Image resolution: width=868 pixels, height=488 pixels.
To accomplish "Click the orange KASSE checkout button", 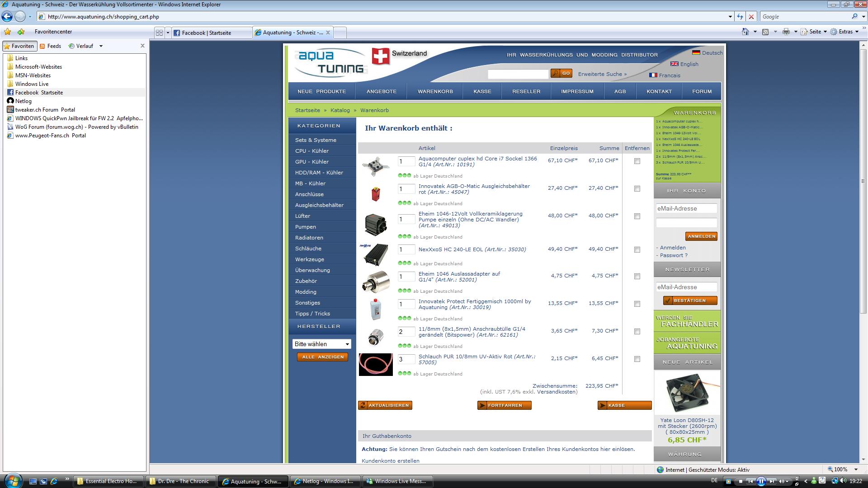I will pos(624,405).
